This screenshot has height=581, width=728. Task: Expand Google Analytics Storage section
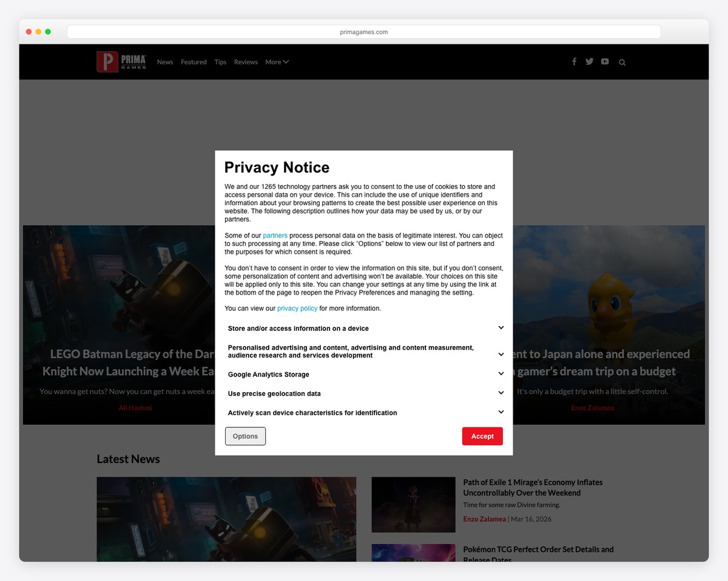pos(500,374)
